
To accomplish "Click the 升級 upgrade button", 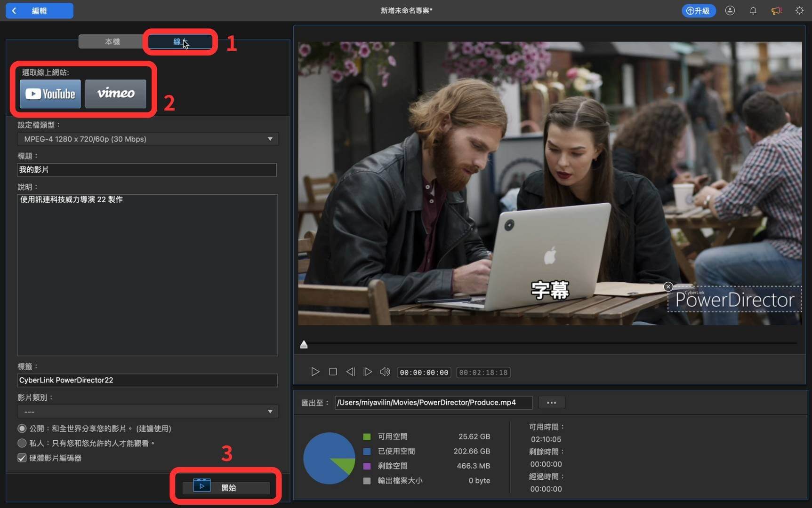I will point(698,10).
